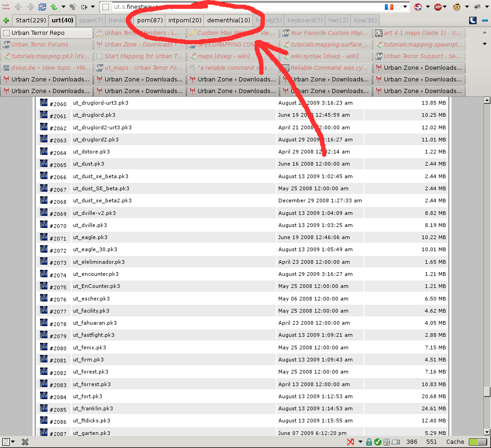
Task: Click the URL address field
Action: [x=233, y=7]
